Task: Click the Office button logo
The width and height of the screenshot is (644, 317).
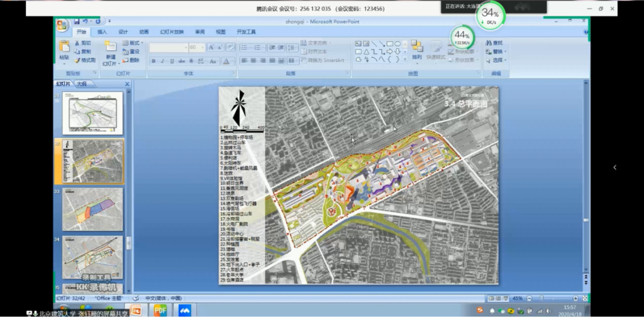Action: (x=62, y=26)
